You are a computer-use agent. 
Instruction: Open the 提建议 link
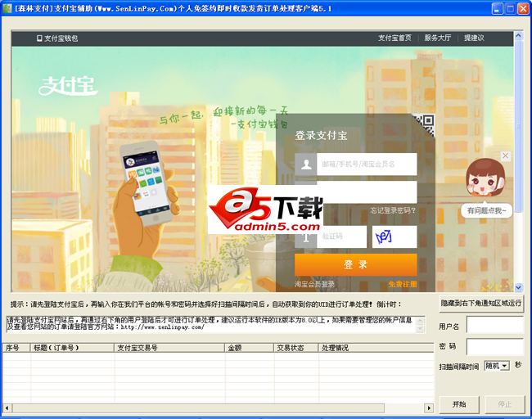coord(474,38)
